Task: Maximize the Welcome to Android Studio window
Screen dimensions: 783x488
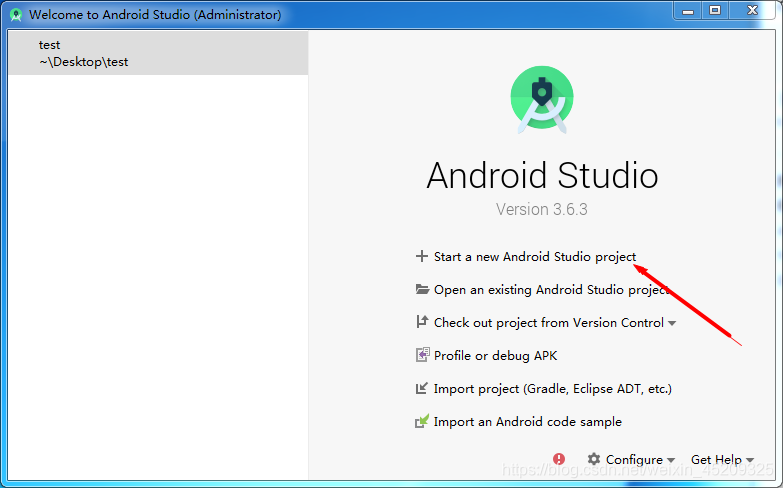Action: point(715,10)
